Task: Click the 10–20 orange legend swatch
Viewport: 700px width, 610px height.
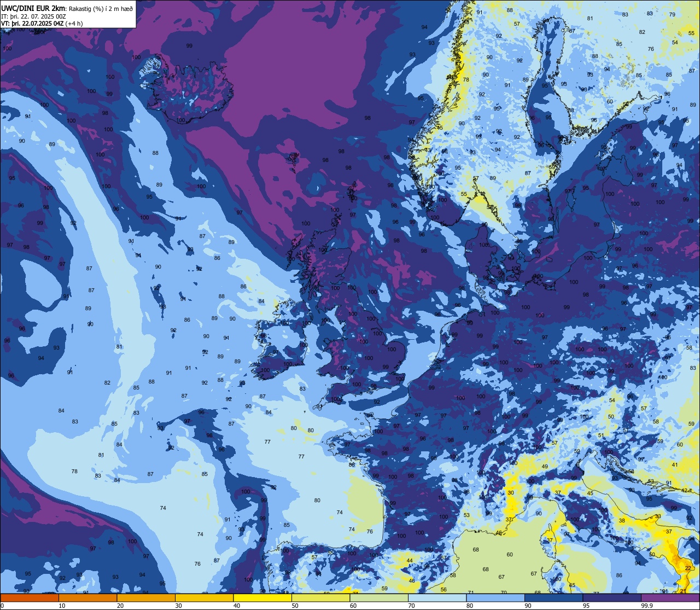Action: (87, 597)
